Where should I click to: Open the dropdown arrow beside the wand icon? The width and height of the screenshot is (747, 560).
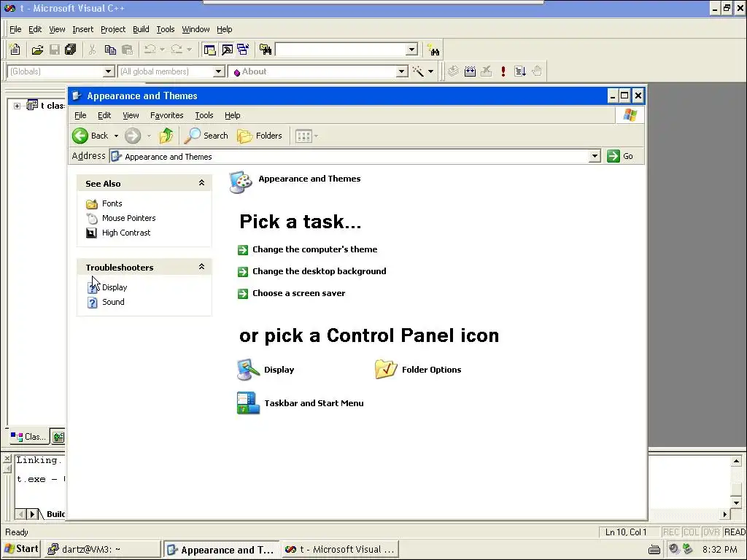pyautogui.click(x=430, y=71)
